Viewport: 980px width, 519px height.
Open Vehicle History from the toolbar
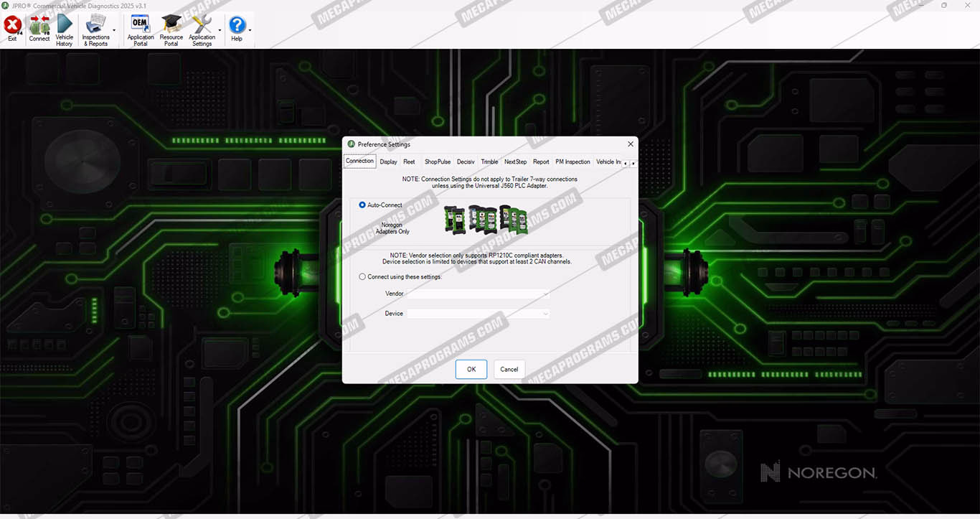[x=65, y=27]
